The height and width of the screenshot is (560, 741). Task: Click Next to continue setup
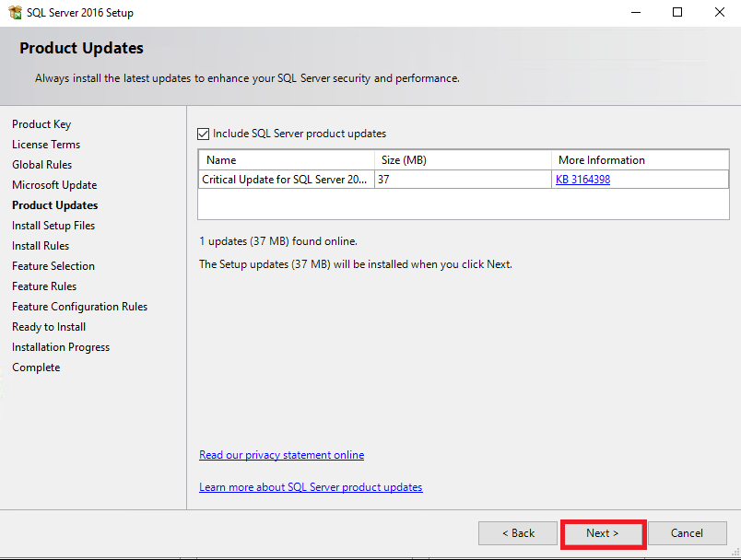603,533
